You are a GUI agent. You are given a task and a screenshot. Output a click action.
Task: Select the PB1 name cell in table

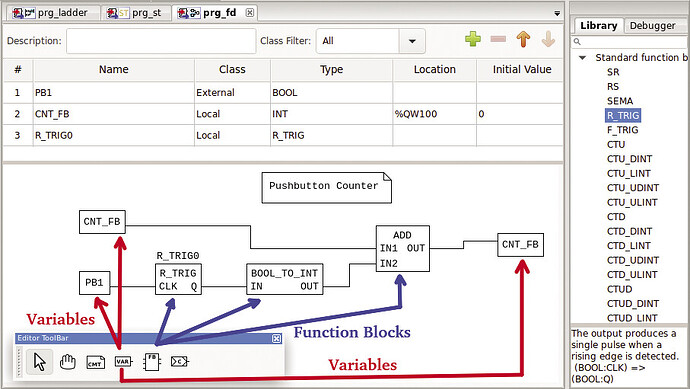[x=114, y=93]
